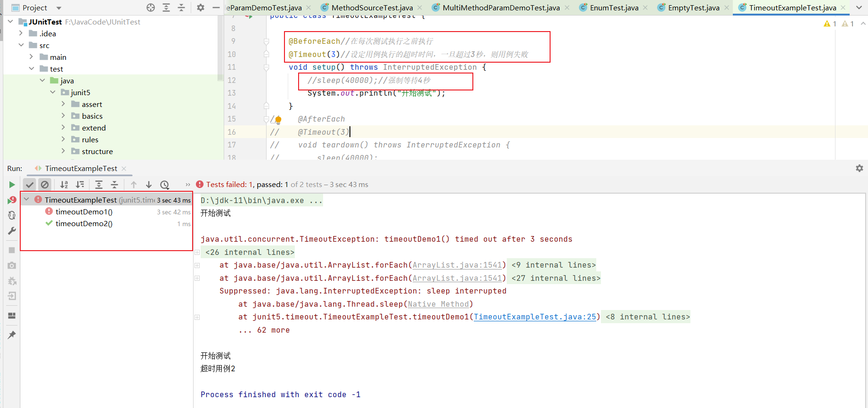Viewport: 868px width, 408px height.
Task: Rerun tests with the green Run arrow
Action: 12,185
